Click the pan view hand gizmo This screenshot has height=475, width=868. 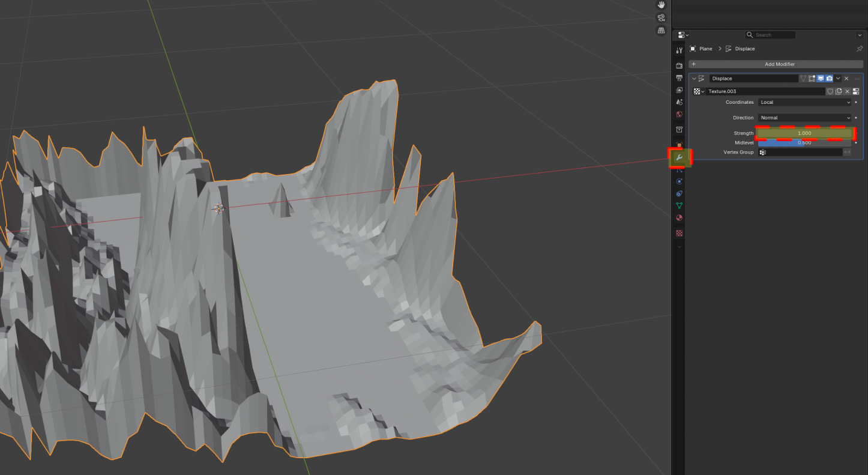[661, 5]
